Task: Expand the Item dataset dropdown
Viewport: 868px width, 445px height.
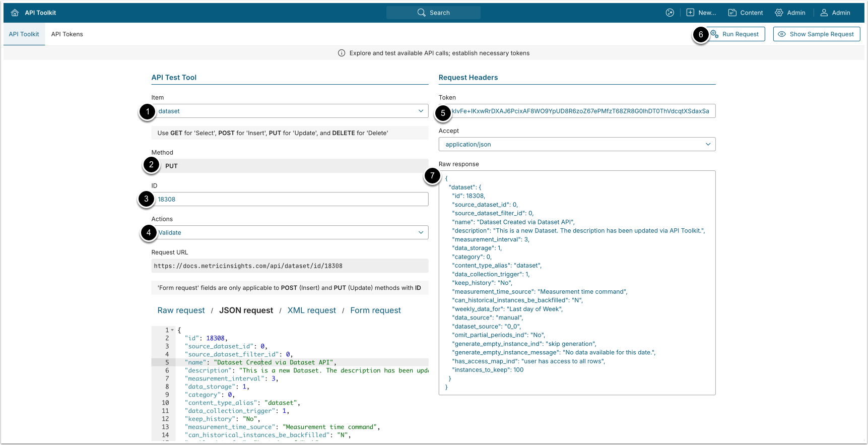Action: pos(421,111)
